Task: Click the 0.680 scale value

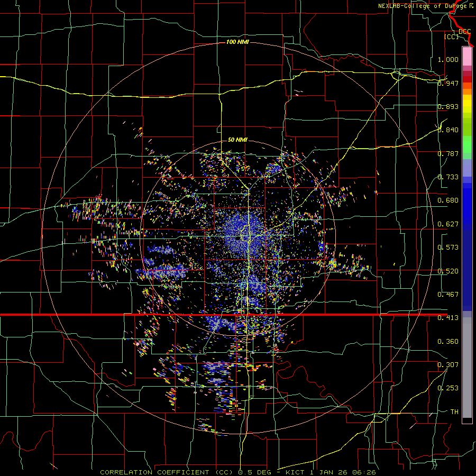Action: click(448, 200)
